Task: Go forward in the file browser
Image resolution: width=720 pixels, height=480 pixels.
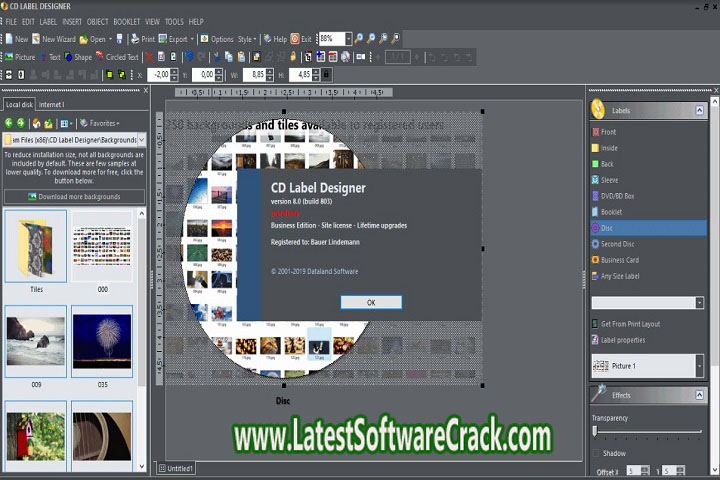Action: point(21,123)
